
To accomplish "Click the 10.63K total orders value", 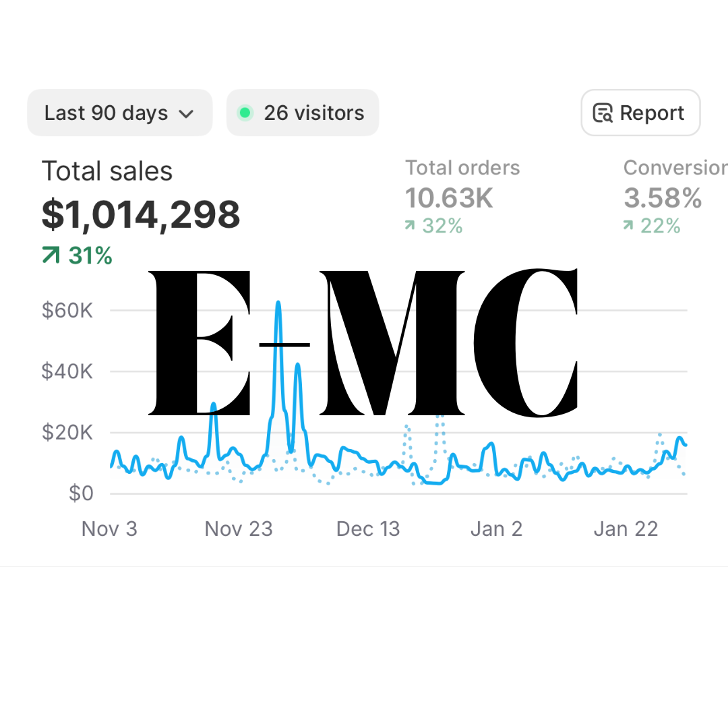I will pyautogui.click(x=449, y=198).
